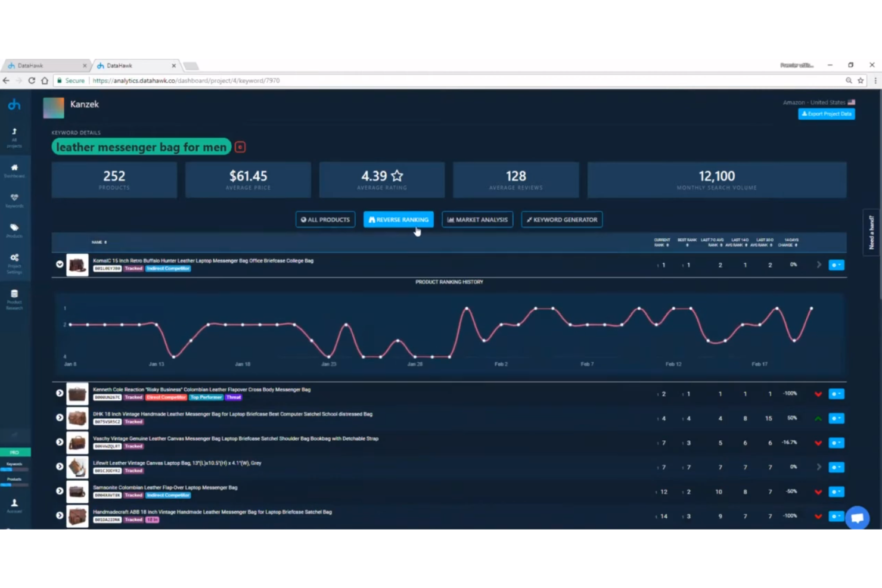Click the red icon beside keyword title
The height and width of the screenshot is (588, 882).
click(240, 147)
